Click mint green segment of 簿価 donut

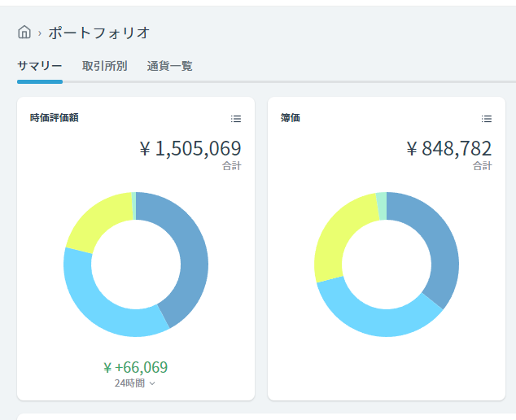382,206
